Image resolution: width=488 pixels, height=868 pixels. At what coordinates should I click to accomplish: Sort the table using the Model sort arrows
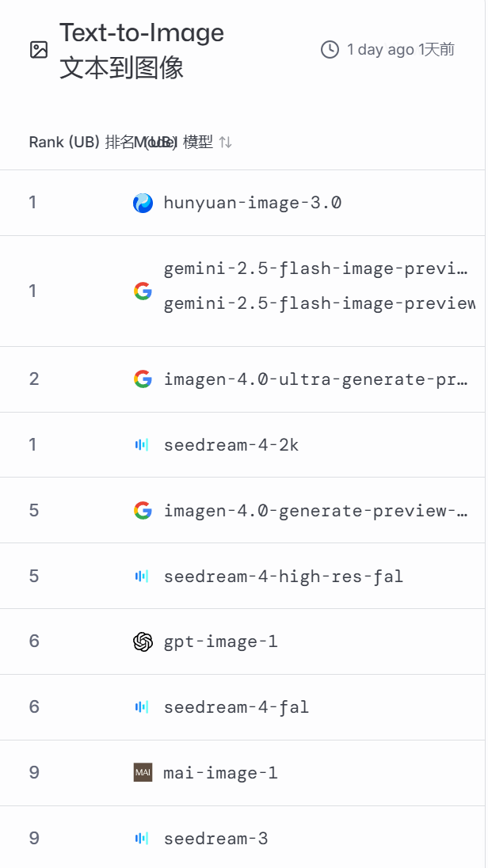pos(226,143)
